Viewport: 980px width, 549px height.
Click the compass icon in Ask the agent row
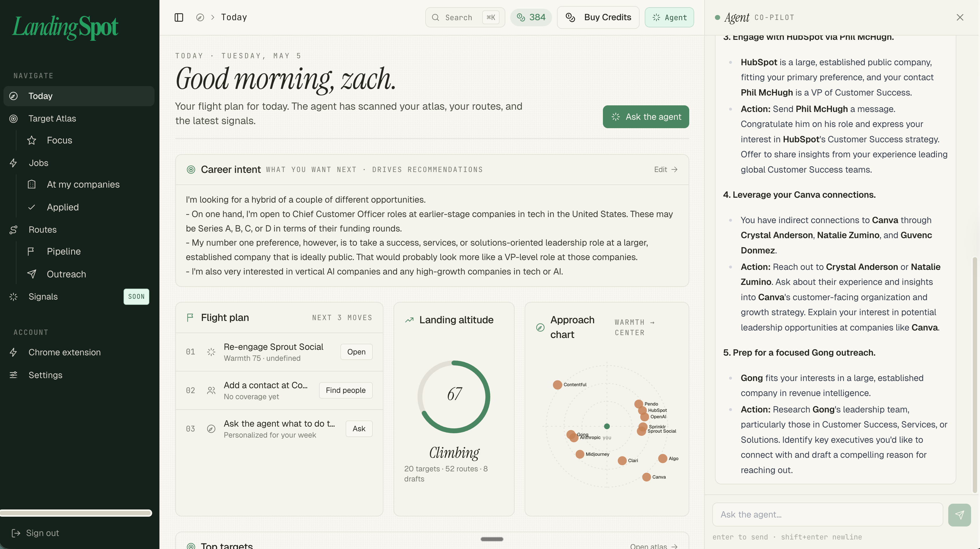[211, 429]
